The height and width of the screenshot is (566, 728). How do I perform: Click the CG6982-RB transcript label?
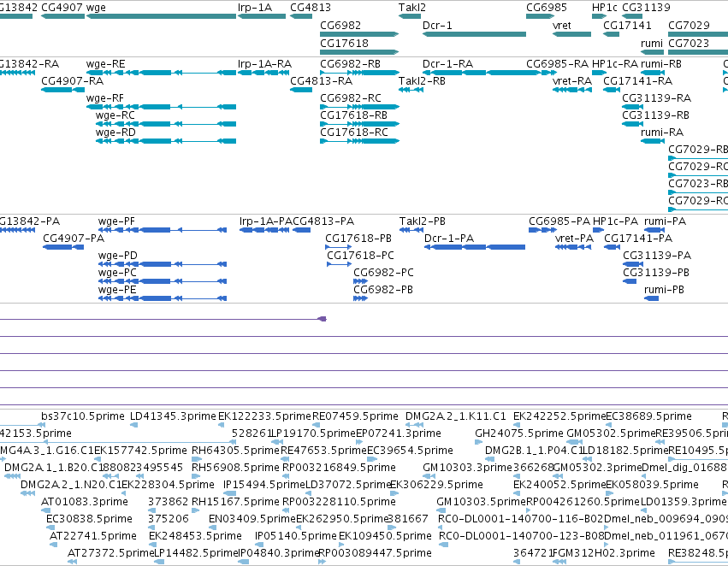tap(351, 64)
